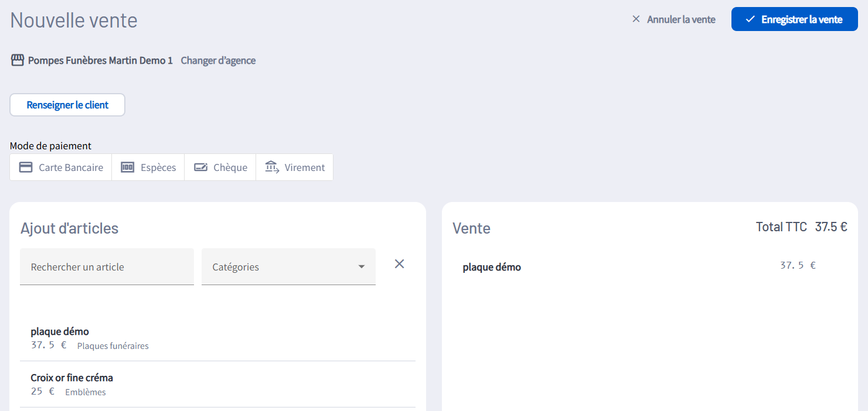Image resolution: width=868 pixels, height=411 pixels.
Task: Click the bank transfer icon for Virement
Action: (x=272, y=167)
